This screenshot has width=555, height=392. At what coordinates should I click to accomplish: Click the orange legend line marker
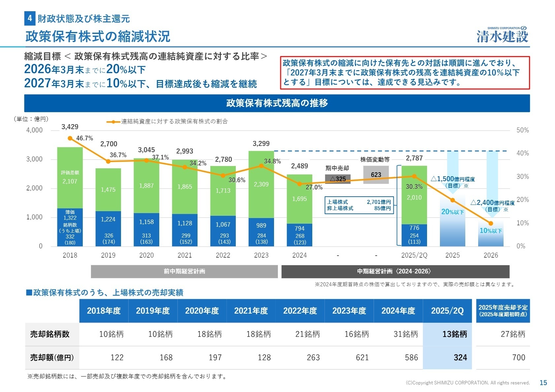[113, 122]
